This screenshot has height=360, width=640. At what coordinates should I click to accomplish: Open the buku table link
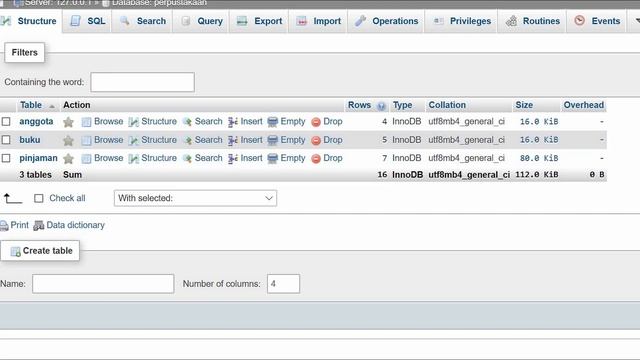[x=30, y=140]
